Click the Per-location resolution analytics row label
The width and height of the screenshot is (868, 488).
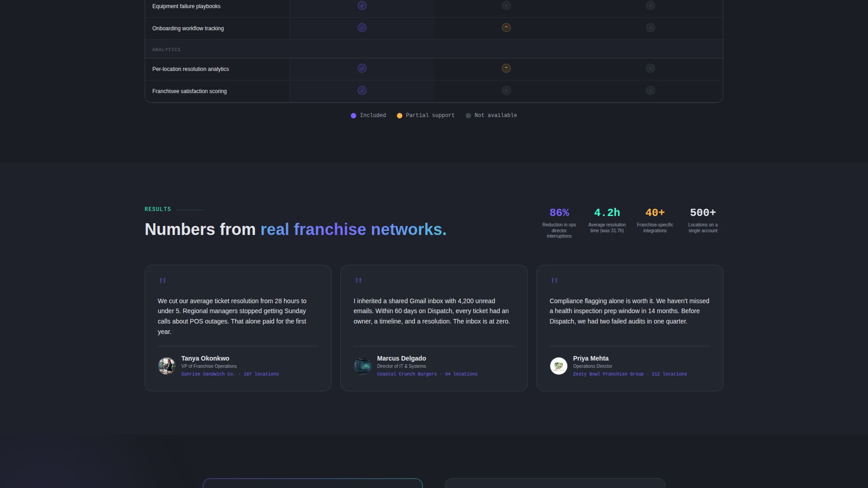click(190, 69)
